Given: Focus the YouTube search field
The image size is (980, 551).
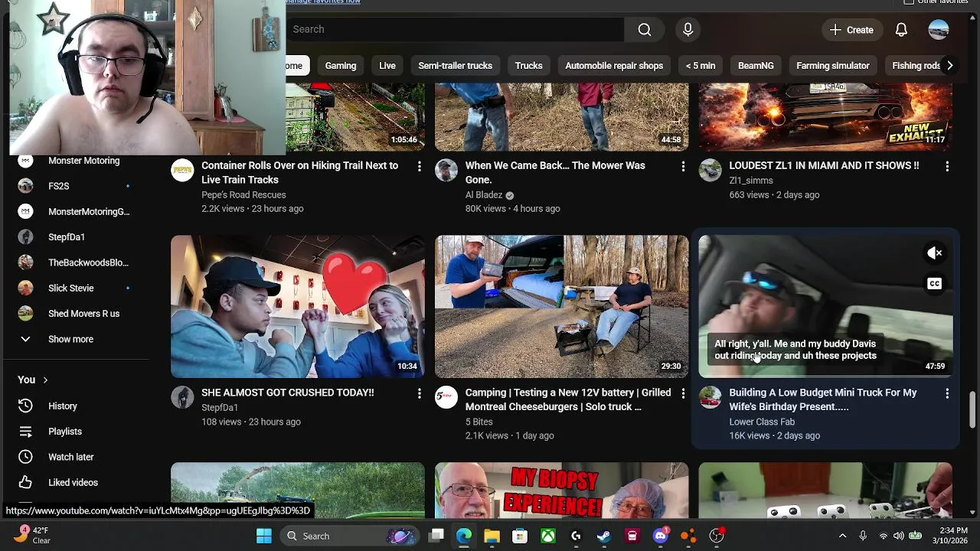Looking at the screenshot, I should click(x=456, y=29).
